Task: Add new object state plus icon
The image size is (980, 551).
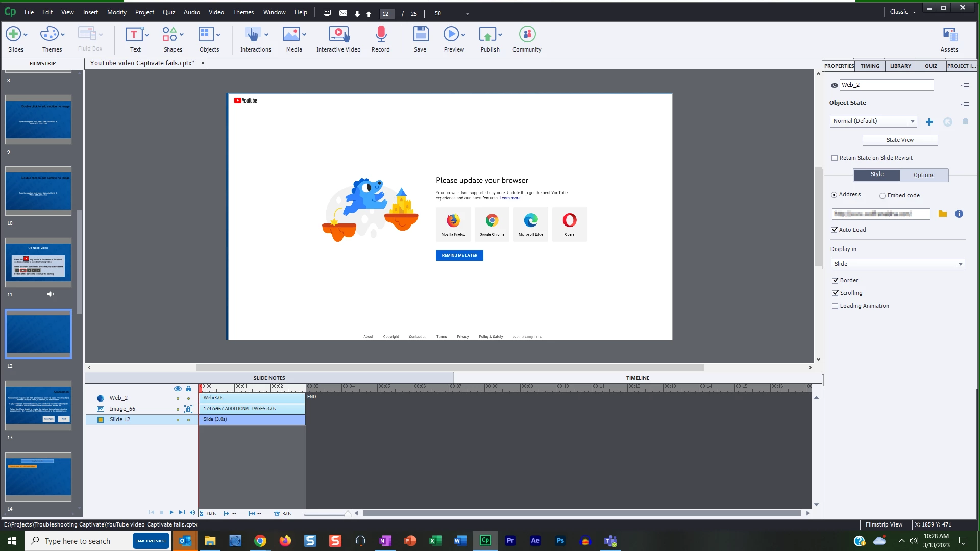Action: pos(929,122)
